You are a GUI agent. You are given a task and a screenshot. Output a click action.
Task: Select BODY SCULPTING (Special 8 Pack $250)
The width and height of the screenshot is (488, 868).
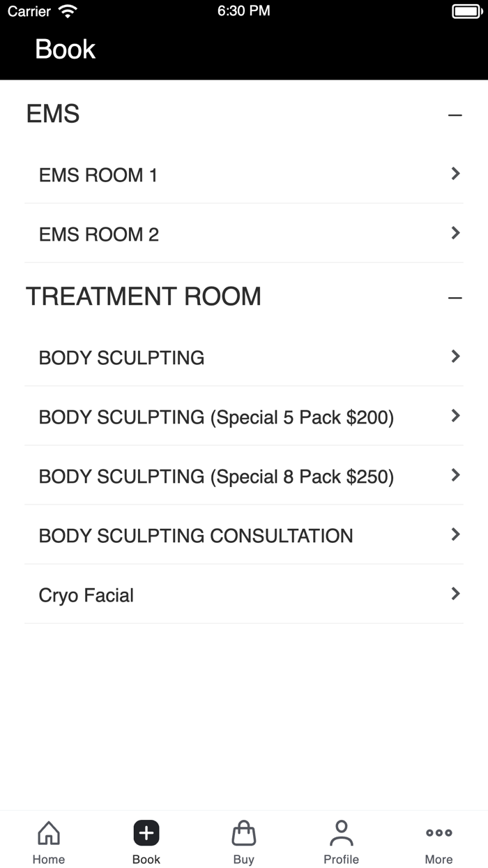(244, 476)
